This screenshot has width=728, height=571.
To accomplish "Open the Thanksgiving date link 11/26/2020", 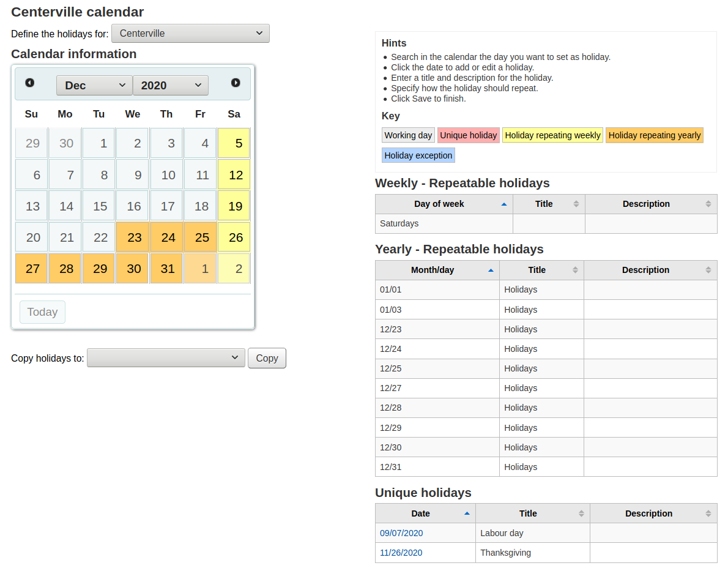I will (x=401, y=553).
